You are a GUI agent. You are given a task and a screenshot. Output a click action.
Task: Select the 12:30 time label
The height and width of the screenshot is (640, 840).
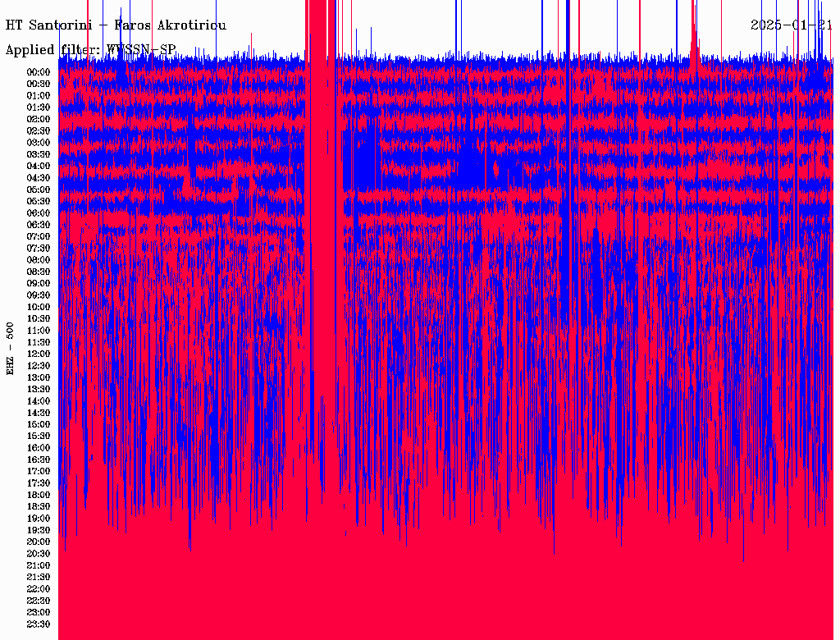(39, 366)
